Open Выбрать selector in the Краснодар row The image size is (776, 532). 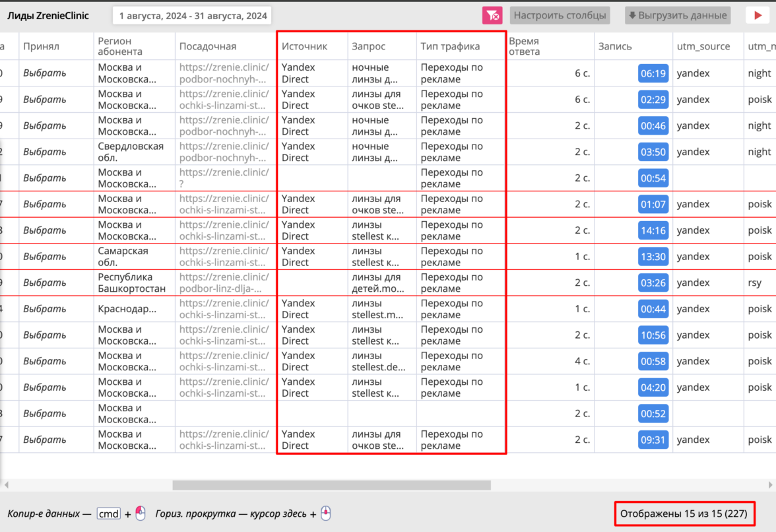pos(45,309)
